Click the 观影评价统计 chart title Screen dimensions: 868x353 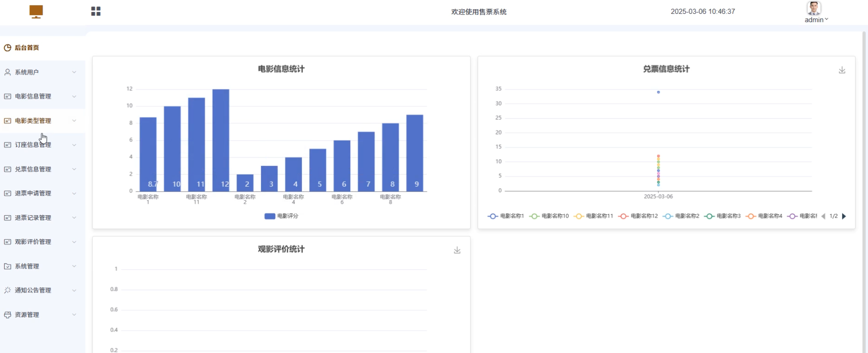pos(281,249)
